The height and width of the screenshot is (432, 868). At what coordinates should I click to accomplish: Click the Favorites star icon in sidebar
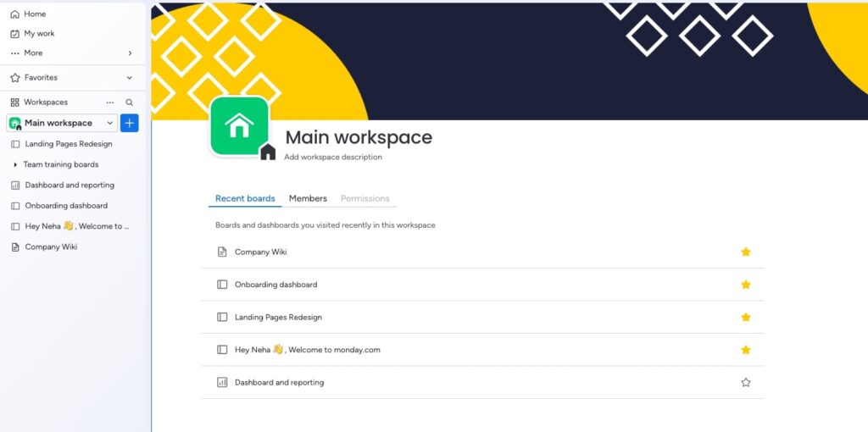(x=15, y=77)
